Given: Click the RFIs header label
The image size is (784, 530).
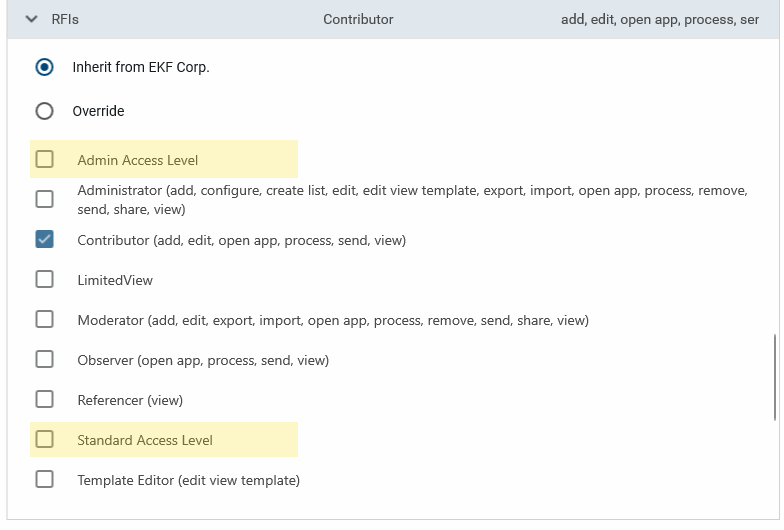Looking at the screenshot, I should point(65,19).
